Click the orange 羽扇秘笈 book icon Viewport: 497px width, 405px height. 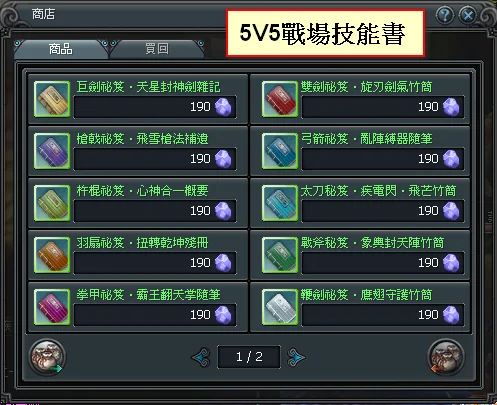click(x=52, y=255)
